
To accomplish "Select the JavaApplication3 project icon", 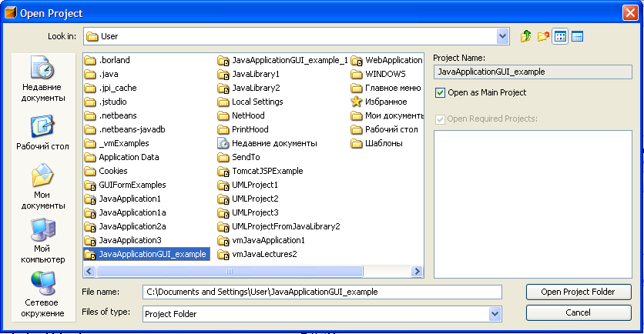I will 90,240.
